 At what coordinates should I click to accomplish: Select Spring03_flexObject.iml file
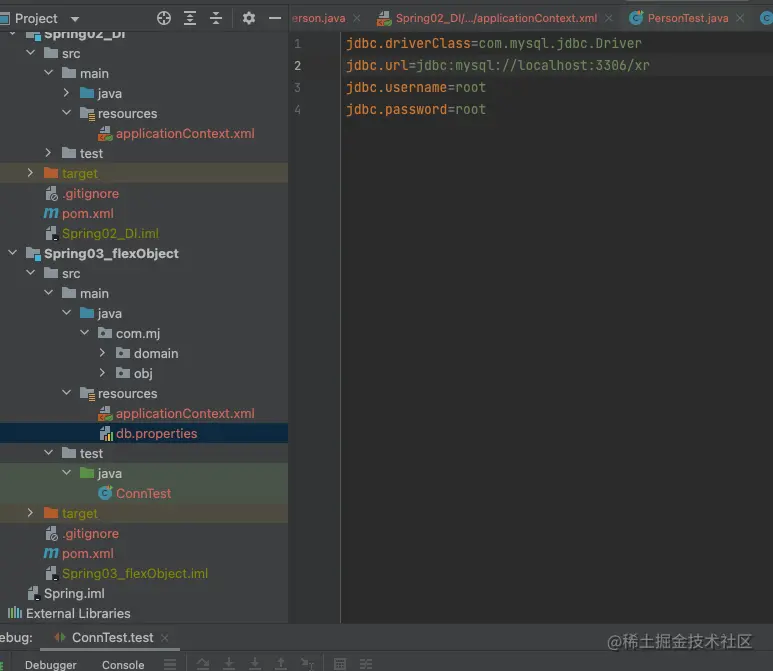pos(135,573)
